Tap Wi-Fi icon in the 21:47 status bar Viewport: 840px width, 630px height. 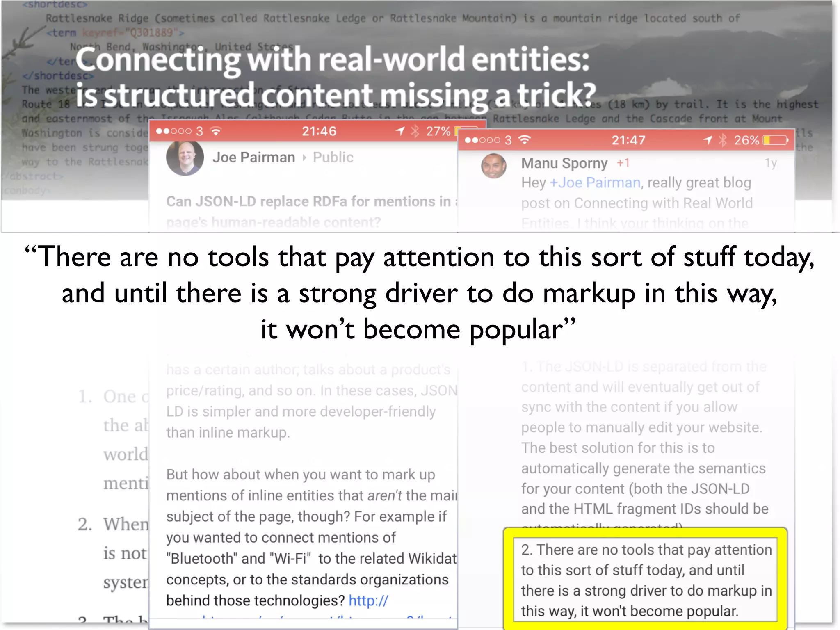tap(524, 140)
